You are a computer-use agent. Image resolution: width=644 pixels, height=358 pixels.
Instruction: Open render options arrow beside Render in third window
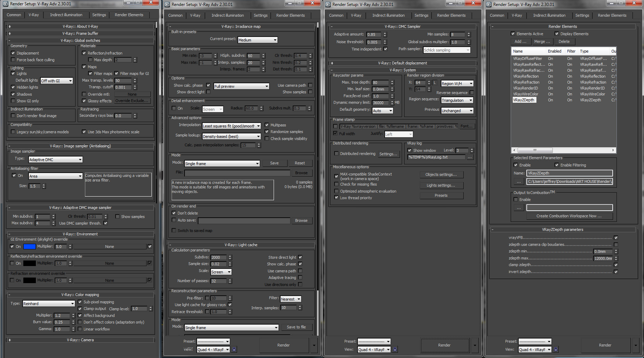coord(475,345)
